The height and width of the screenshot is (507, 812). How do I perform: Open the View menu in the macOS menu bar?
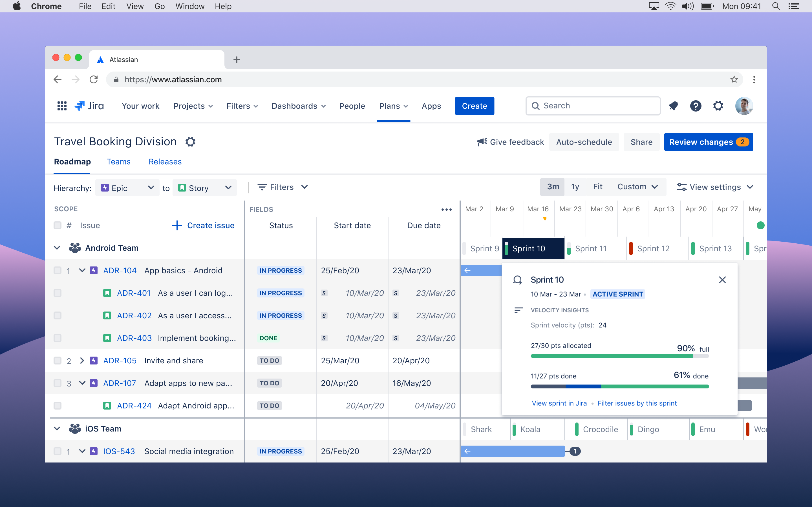click(x=134, y=6)
